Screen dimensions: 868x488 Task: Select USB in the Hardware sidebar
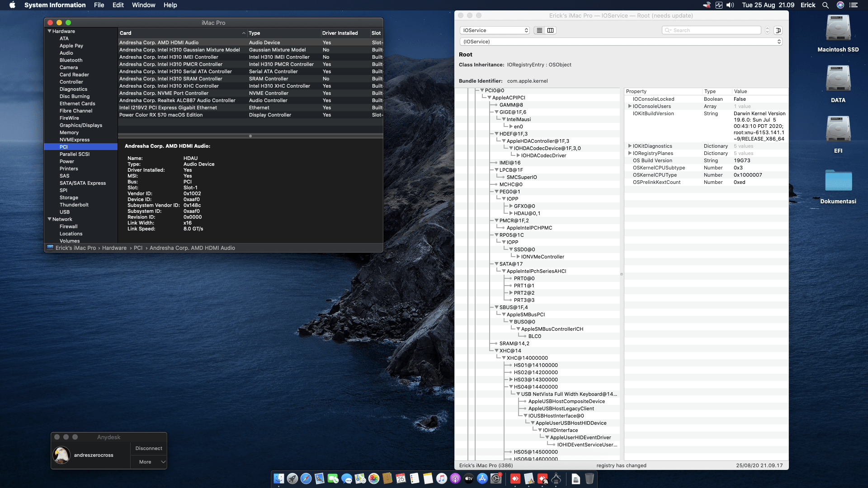coord(65,212)
